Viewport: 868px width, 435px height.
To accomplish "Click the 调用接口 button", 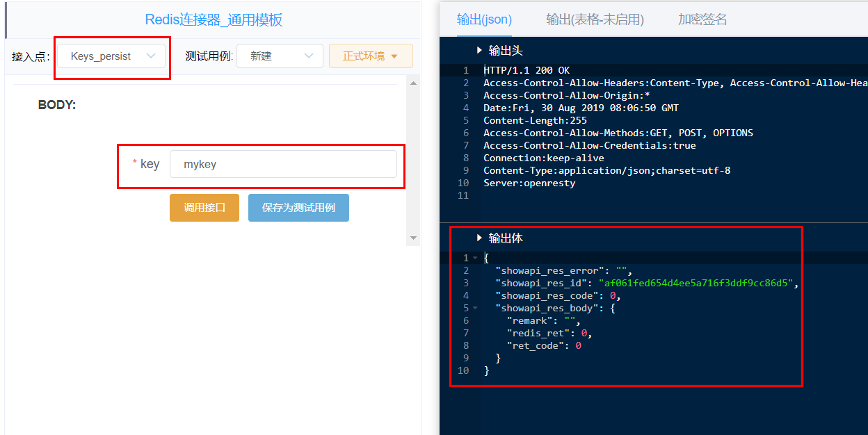I will 204,208.
